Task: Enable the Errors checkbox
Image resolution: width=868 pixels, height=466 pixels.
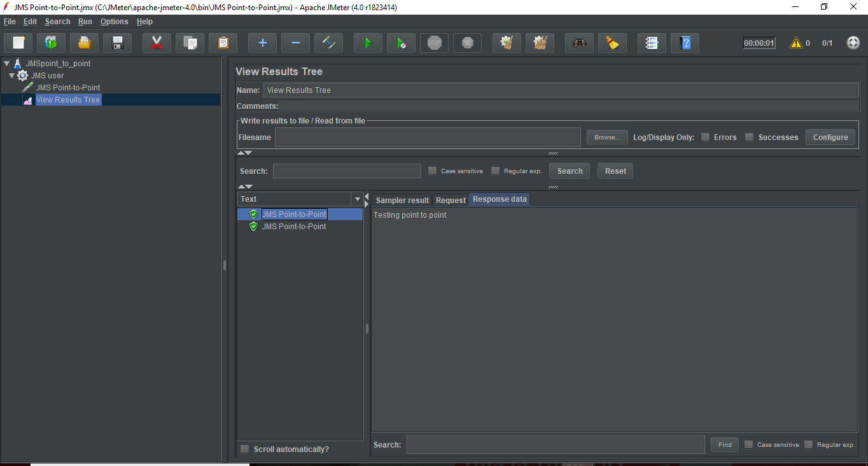Action: point(705,137)
